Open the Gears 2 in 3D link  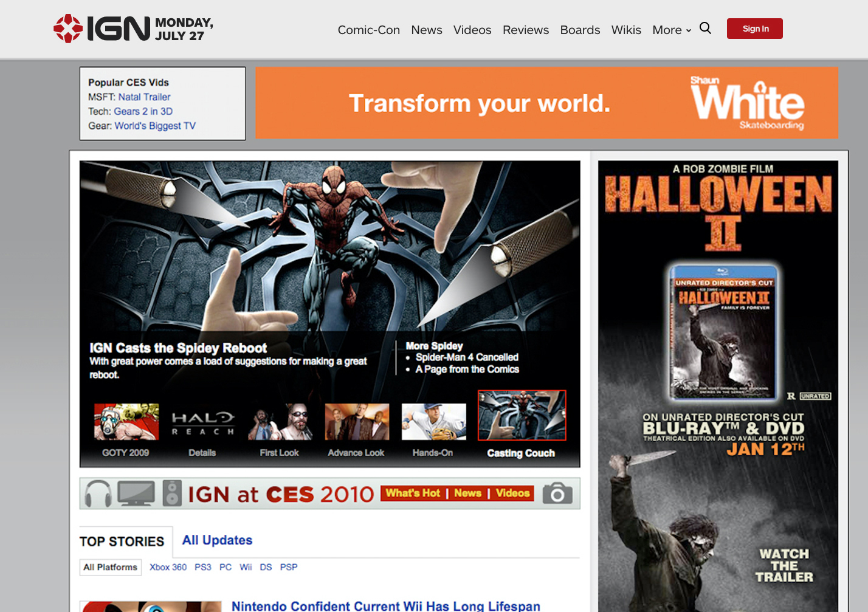coord(143,111)
